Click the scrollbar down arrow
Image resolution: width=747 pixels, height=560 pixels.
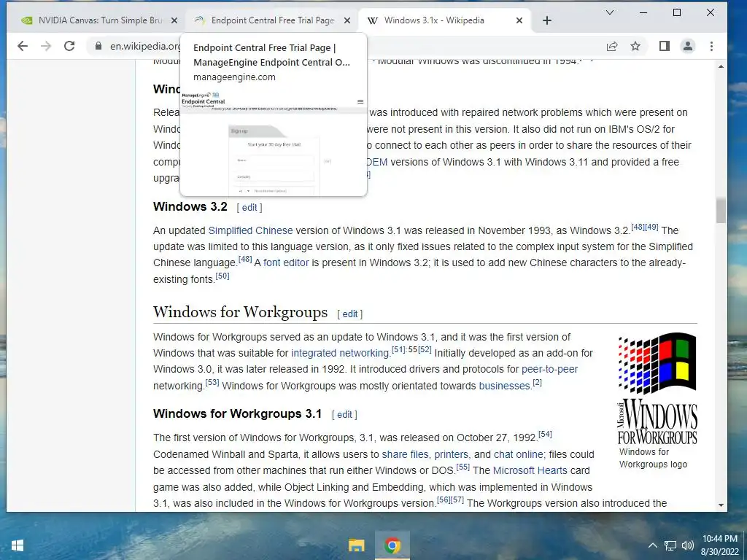pos(721,505)
